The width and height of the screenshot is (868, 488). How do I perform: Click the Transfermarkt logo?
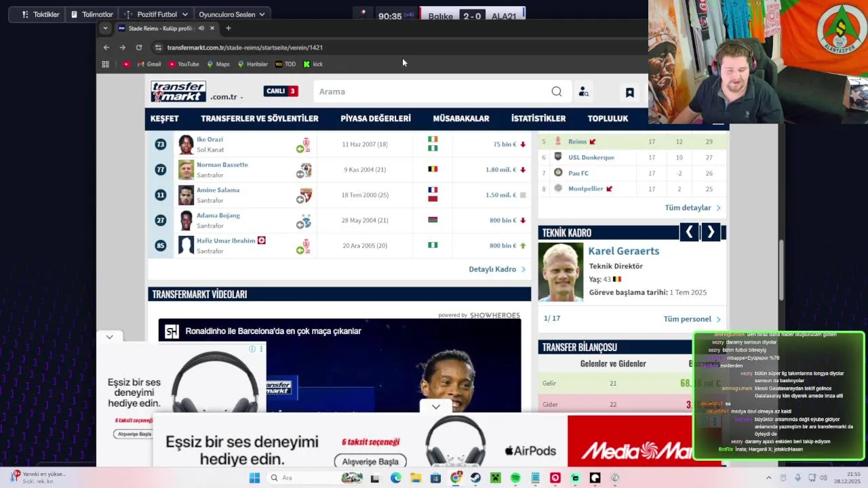[178, 91]
